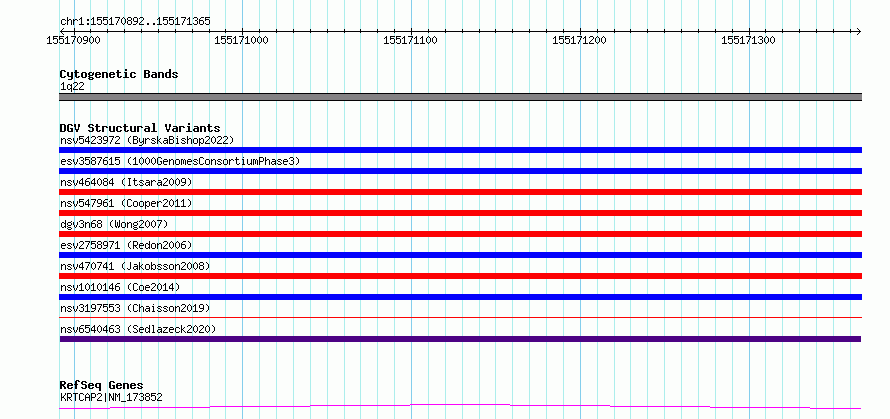The image size is (890, 419).
Task: Click the 1q22 band label
Action: coord(72,87)
